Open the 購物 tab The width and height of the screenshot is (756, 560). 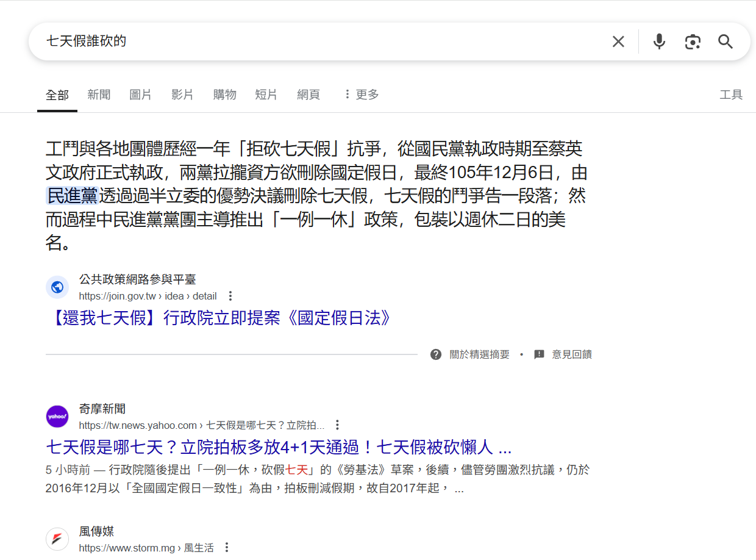(x=224, y=95)
